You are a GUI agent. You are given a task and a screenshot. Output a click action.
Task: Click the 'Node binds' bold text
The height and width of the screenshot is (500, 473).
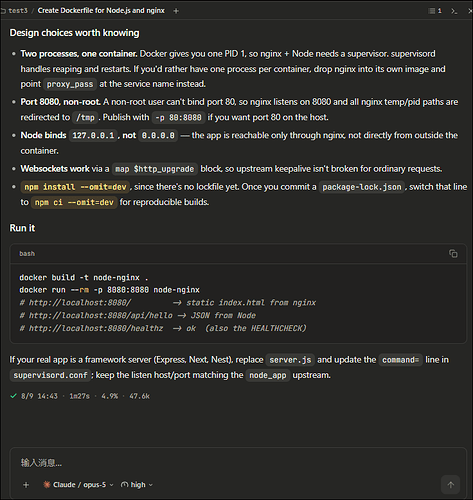pyautogui.click(x=43, y=135)
